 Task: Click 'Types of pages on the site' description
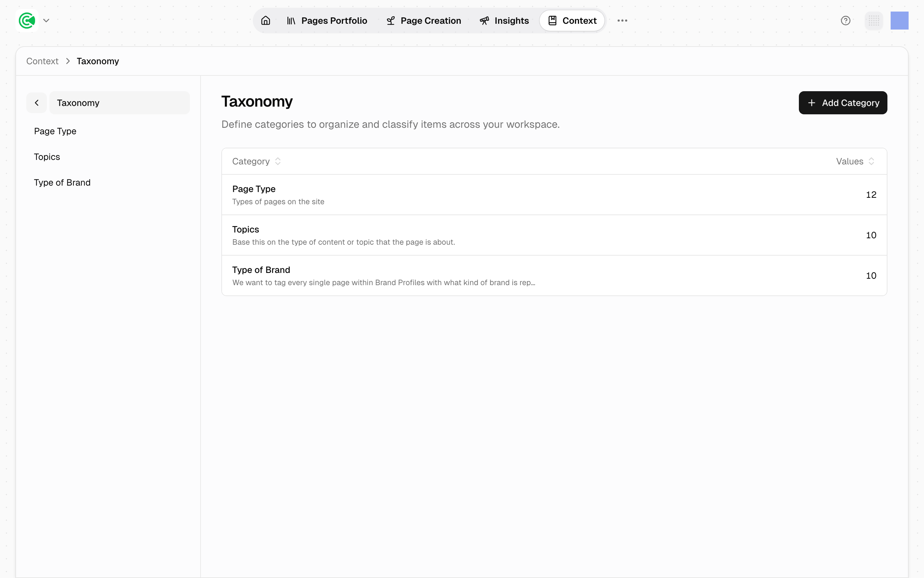click(278, 201)
